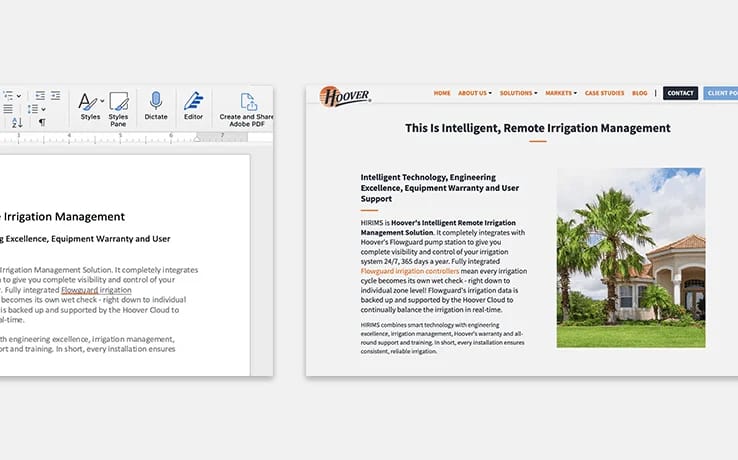Click the right indent marker on ruler
Viewport: 738px width, 460px height.
(197, 138)
